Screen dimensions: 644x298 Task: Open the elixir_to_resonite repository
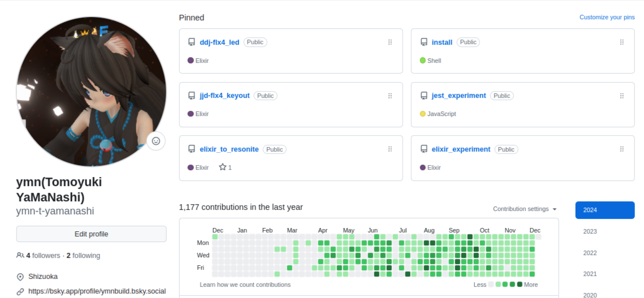click(x=229, y=149)
